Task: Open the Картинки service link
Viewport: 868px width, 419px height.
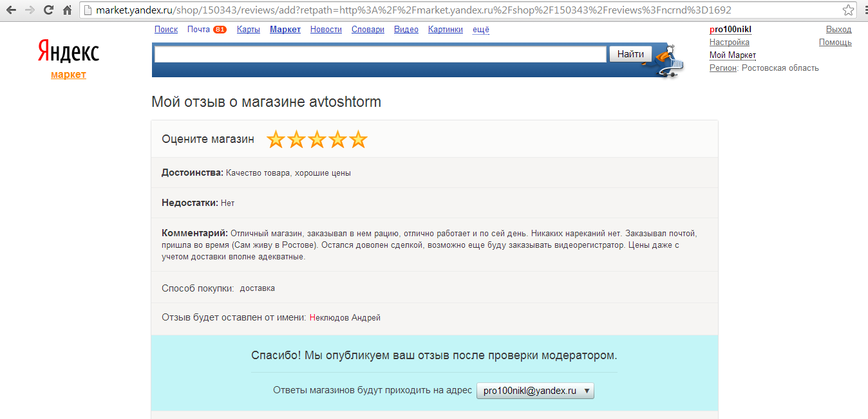Action: tap(446, 30)
